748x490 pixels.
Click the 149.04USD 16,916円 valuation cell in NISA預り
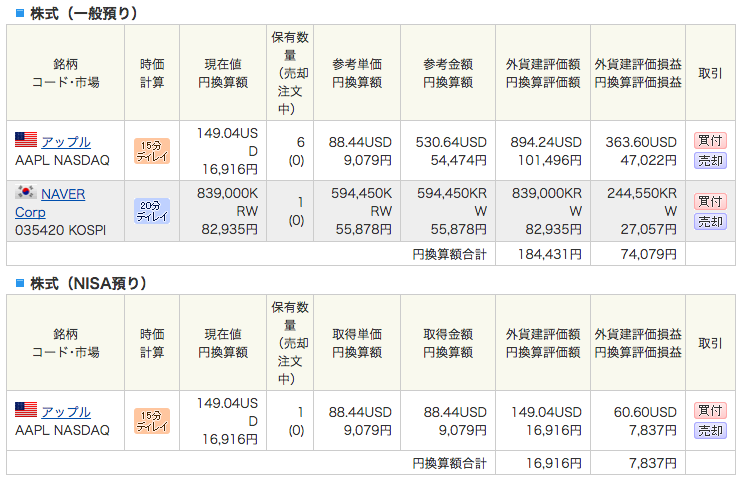click(543, 421)
